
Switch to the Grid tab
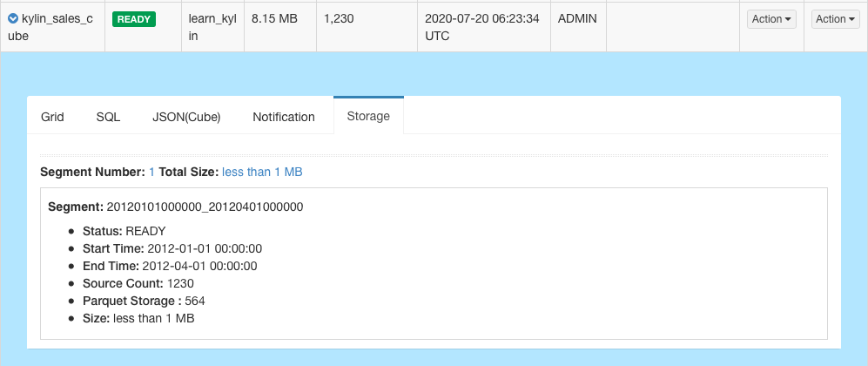pos(52,117)
